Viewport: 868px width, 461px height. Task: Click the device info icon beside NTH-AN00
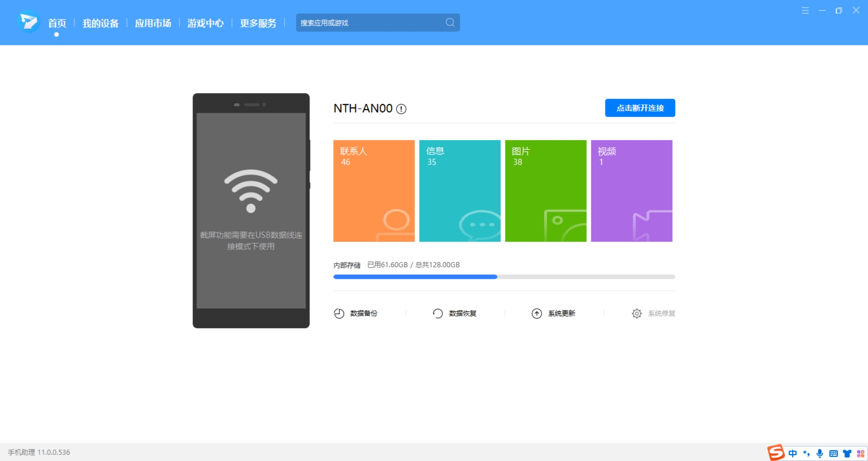[401, 109]
